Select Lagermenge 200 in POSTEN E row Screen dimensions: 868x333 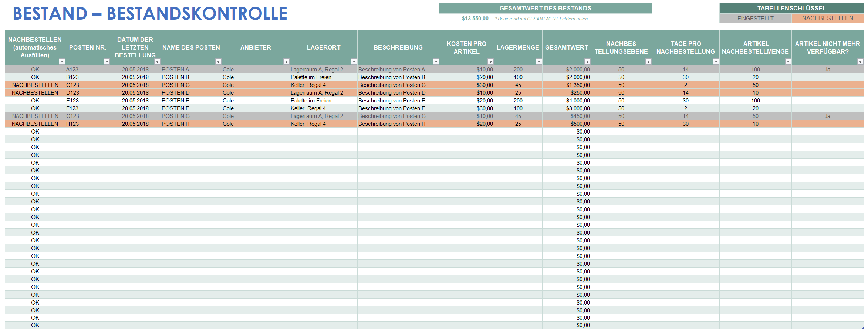pos(518,101)
